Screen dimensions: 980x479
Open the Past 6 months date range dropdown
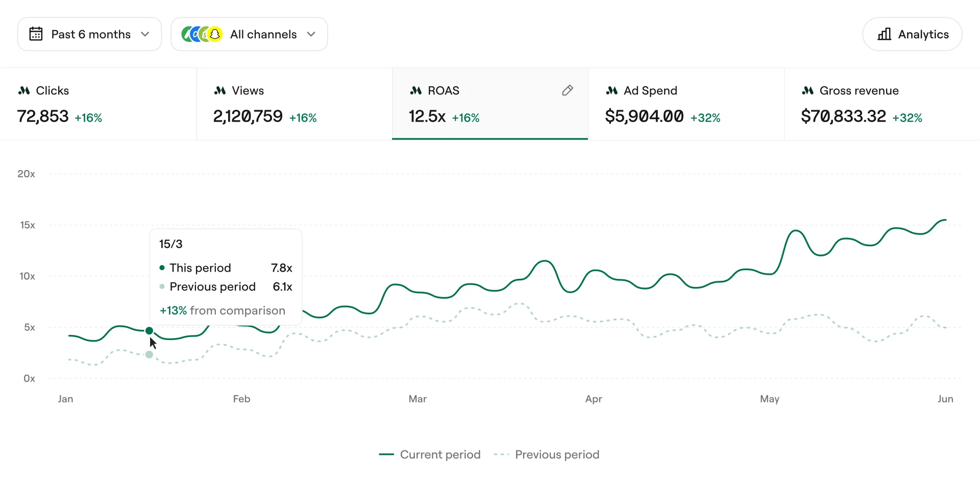[x=90, y=34]
